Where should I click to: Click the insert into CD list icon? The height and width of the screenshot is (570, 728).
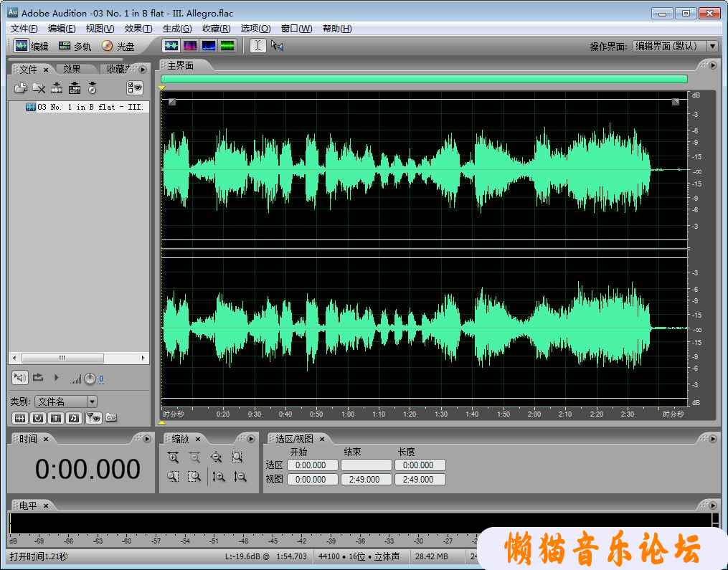pyautogui.click(x=92, y=87)
